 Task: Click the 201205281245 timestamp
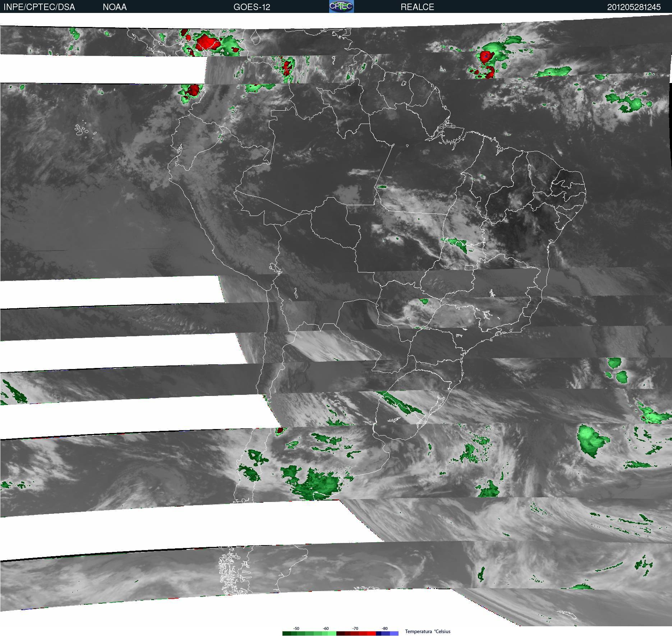(x=634, y=7)
